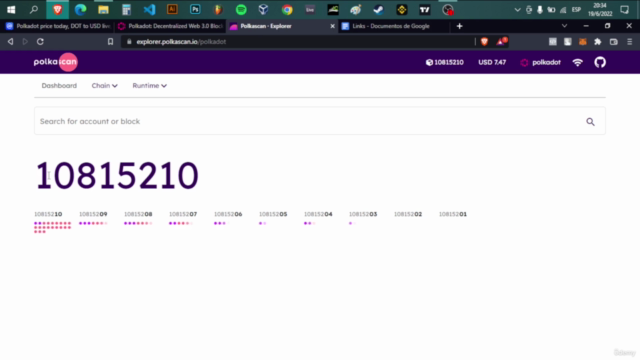This screenshot has width=640, height=360.
Task: Expand the Chain dropdown menu
Action: pos(104,86)
